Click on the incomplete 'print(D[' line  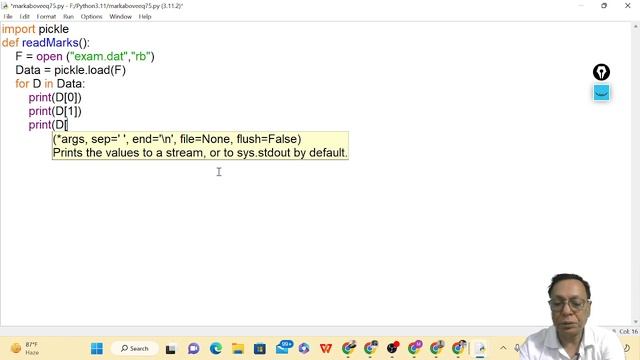point(48,125)
